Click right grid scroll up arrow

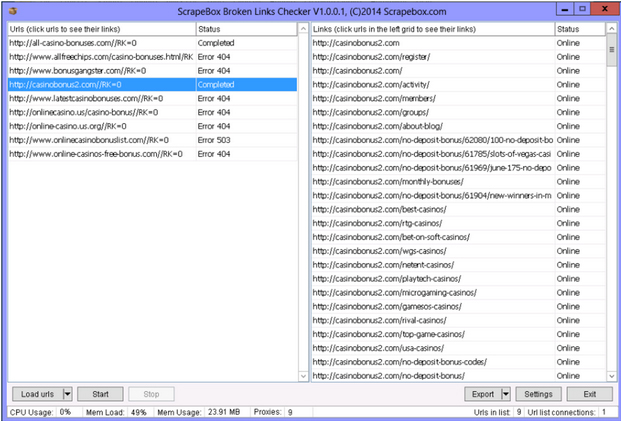(x=611, y=29)
